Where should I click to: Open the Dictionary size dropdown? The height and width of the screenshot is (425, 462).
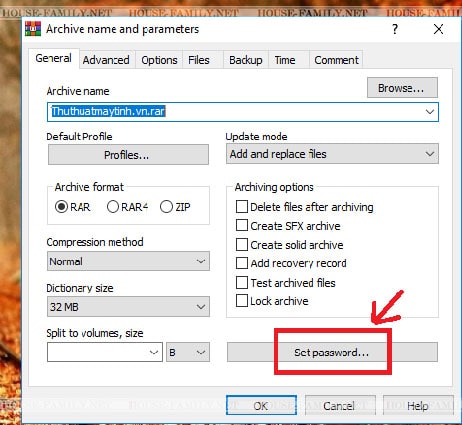[x=128, y=306]
